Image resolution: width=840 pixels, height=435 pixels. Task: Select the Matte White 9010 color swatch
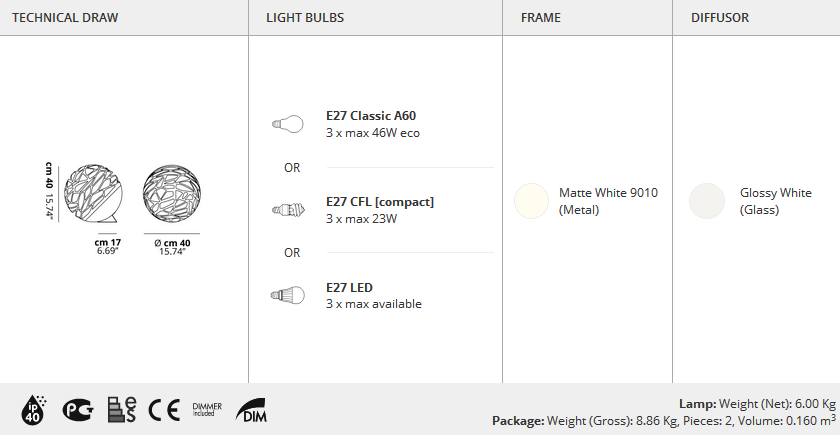click(x=531, y=201)
